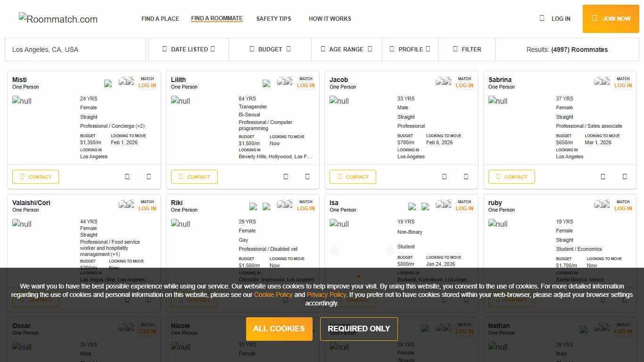
Task: Click the footer icon nearest Lilith's Contact button
Action: click(x=286, y=177)
